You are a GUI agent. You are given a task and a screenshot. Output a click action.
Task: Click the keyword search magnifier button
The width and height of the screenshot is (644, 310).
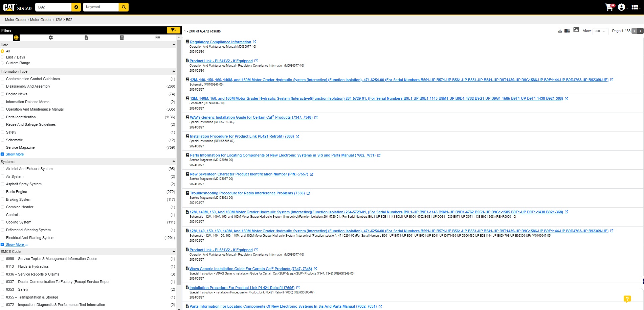point(124,7)
